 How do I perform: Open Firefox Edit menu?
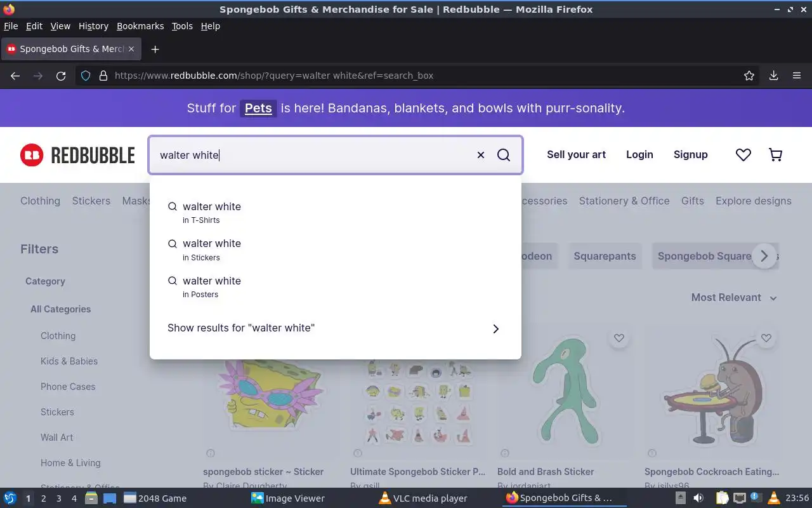(x=34, y=26)
